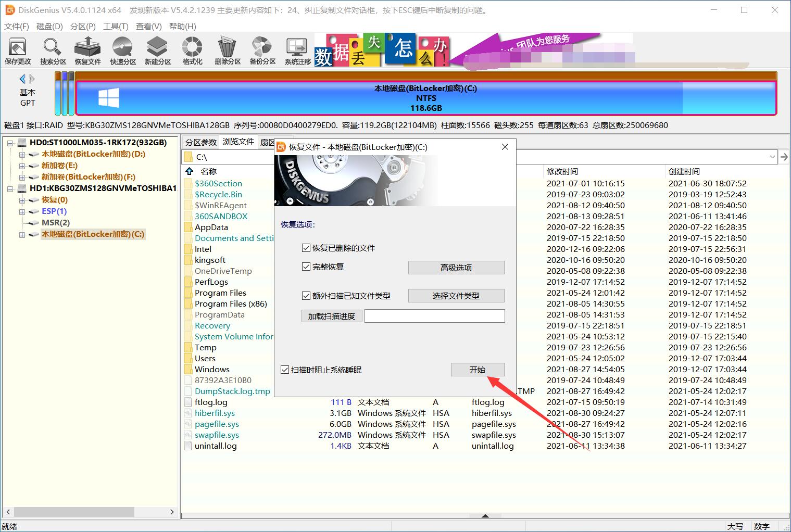The height and width of the screenshot is (532, 791).
Task: Click the C: partition bar in disk map
Action: (426, 98)
